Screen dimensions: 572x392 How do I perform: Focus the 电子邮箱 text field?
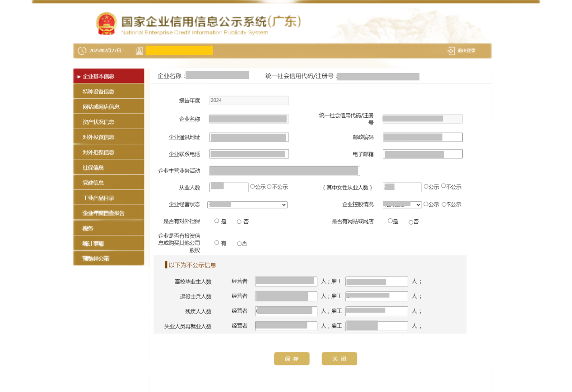pyautogui.click(x=423, y=154)
